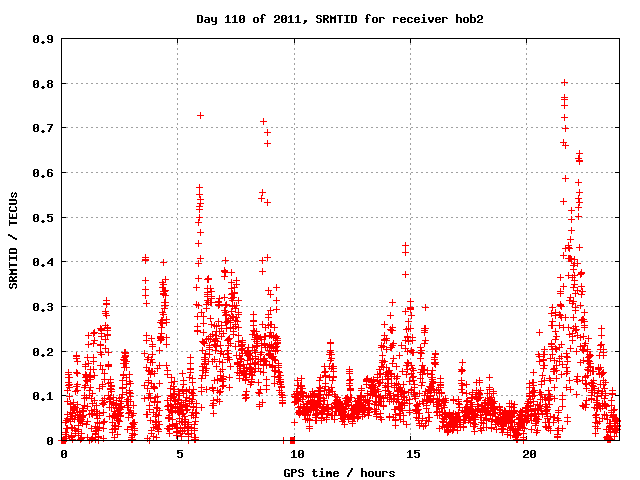Select the x-axis tick label 5

[x=180, y=454]
